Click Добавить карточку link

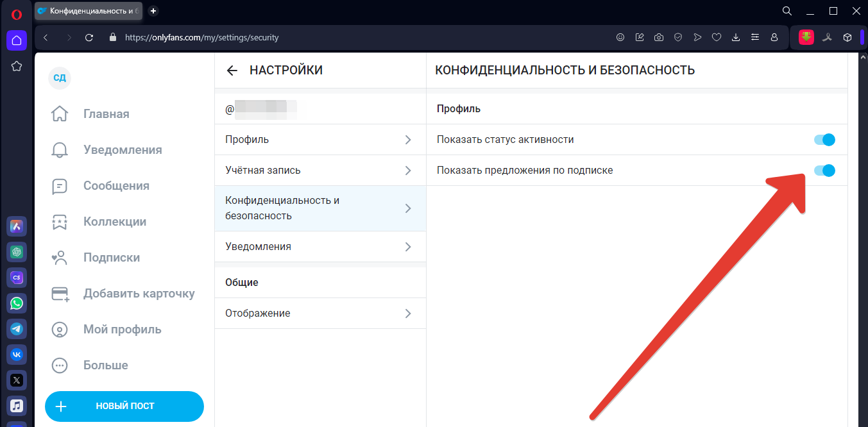139,294
